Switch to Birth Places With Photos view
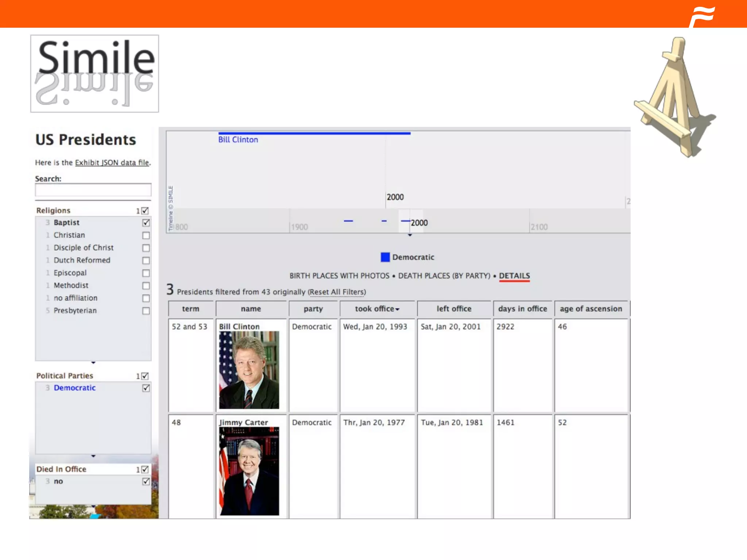The height and width of the screenshot is (560, 747). coord(339,276)
